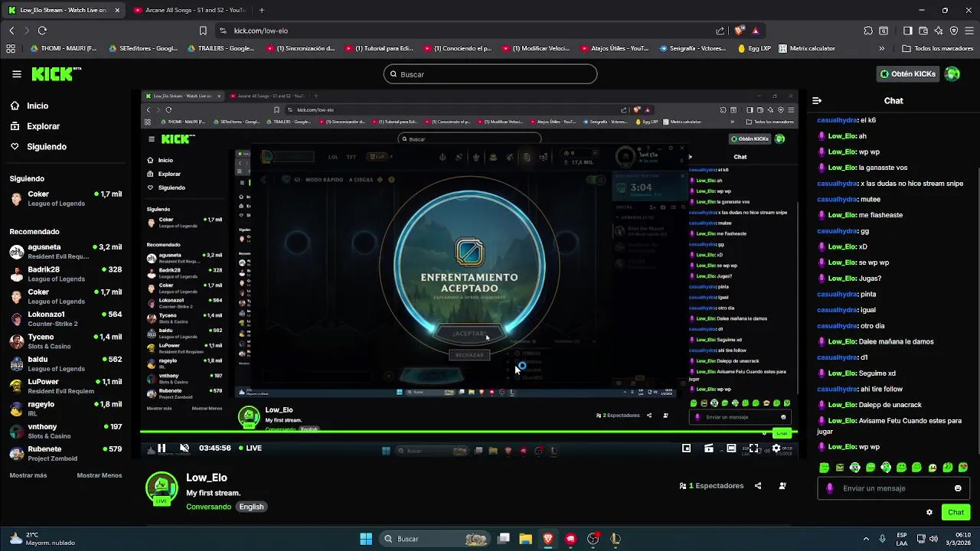Open Todos los marcadores folder

click(x=938, y=48)
